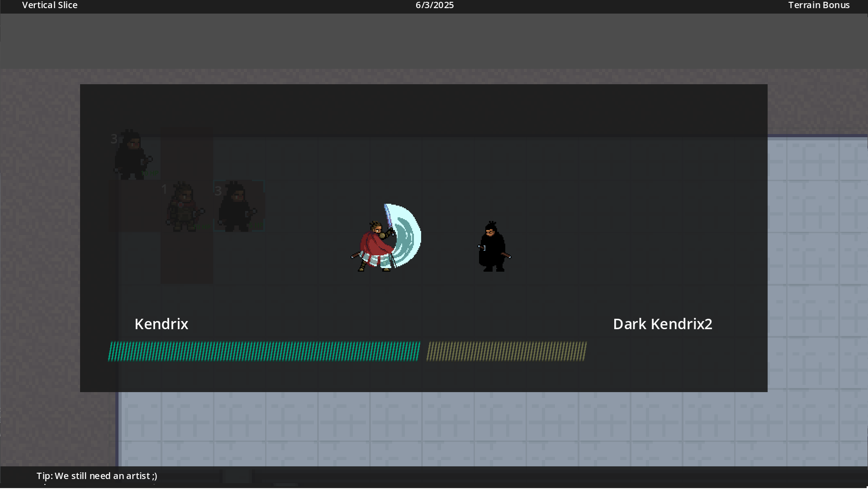Select the dimmed dark unit beside the green unit

(x=237, y=206)
